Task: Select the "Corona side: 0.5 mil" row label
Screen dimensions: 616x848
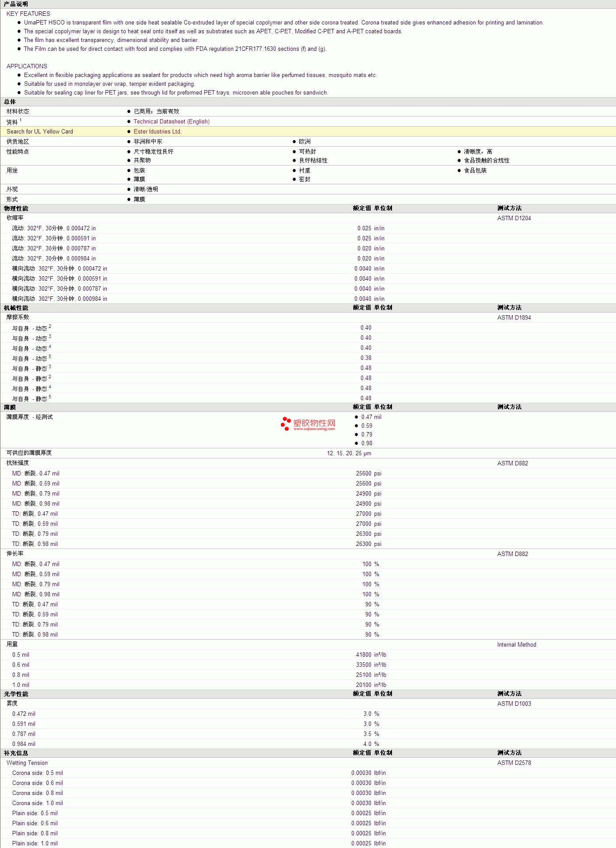Action: pyautogui.click(x=38, y=773)
